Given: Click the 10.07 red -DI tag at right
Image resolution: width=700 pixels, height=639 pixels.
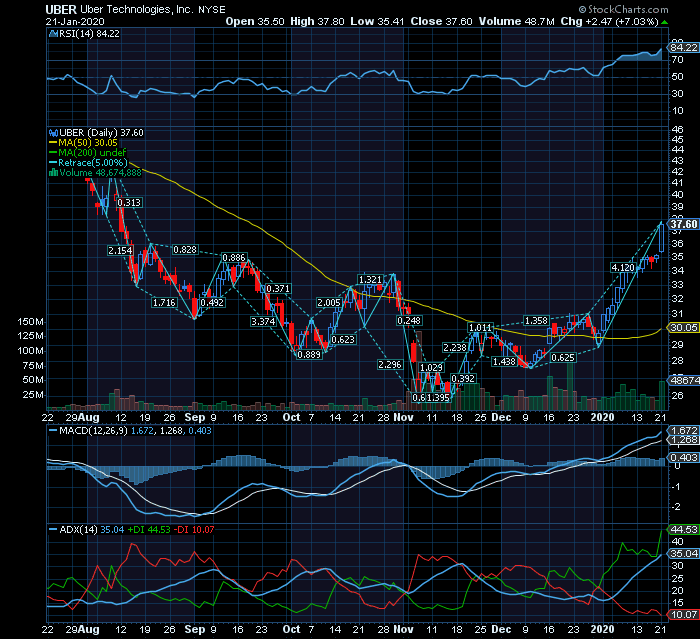Looking at the screenshot, I should tap(683, 615).
